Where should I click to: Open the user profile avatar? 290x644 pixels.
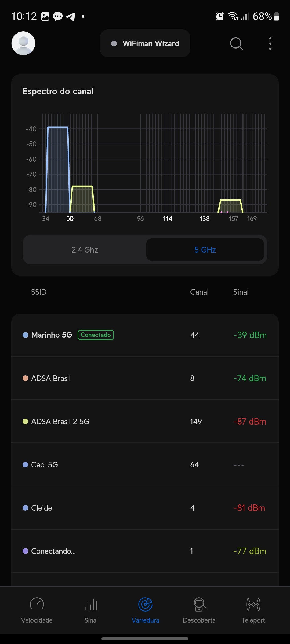23,43
